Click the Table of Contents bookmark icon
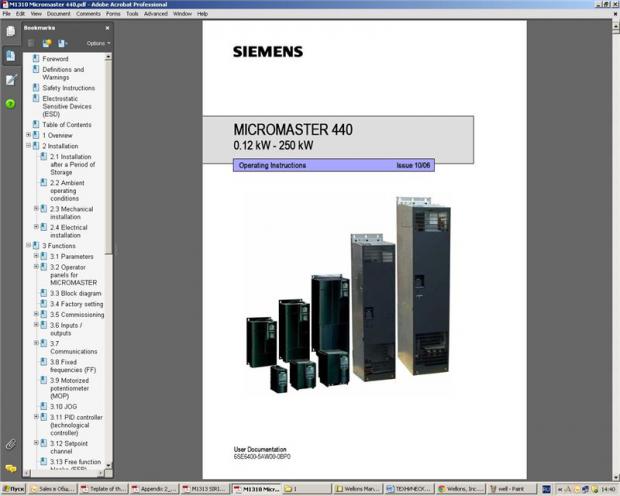 coord(36,124)
